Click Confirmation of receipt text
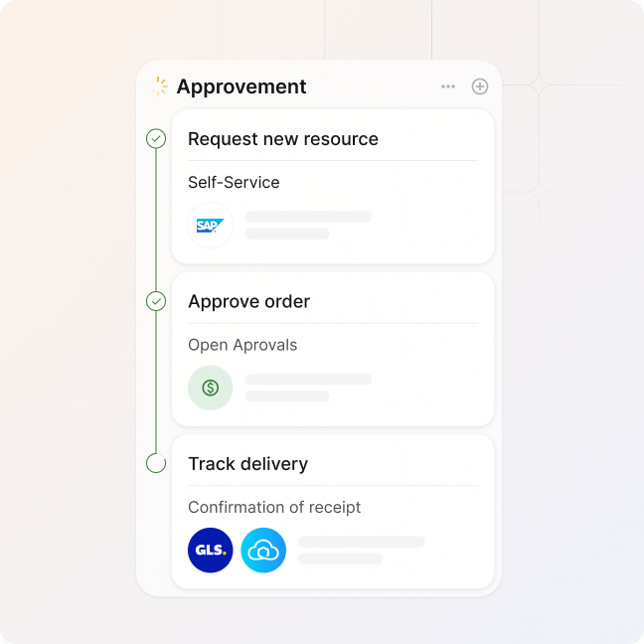The height and width of the screenshot is (644, 644). pyautogui.click(x=274, y=507)
